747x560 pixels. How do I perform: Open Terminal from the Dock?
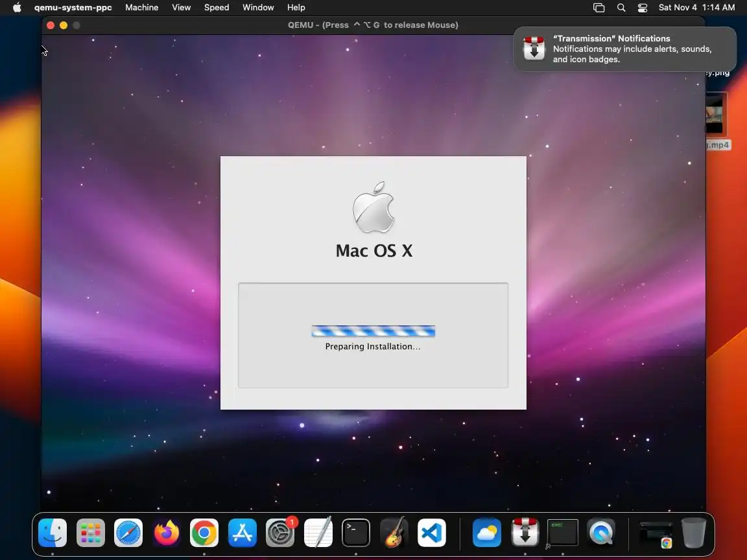coord(356,532)
